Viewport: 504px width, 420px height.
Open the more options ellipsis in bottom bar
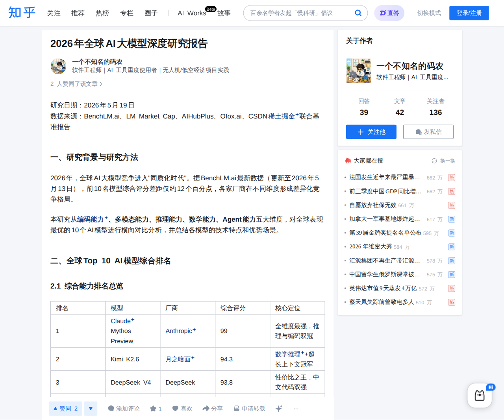[x=296, y=409]
